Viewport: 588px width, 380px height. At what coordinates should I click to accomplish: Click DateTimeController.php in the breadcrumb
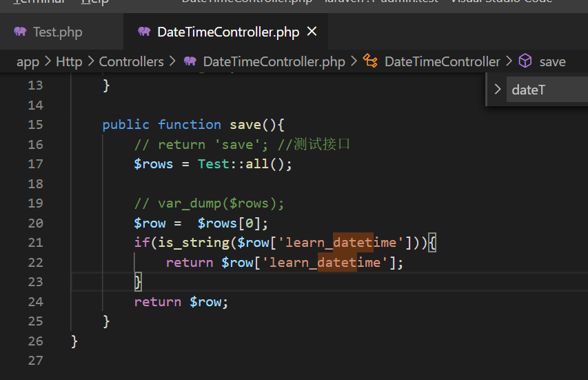(274, 61)
